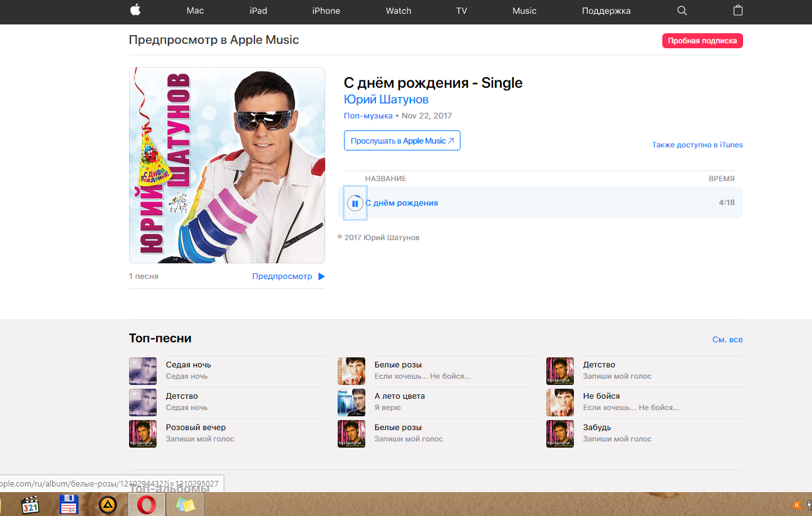
Task: Open Opera browser in the taskbar
Action: [x=147, y=505]
